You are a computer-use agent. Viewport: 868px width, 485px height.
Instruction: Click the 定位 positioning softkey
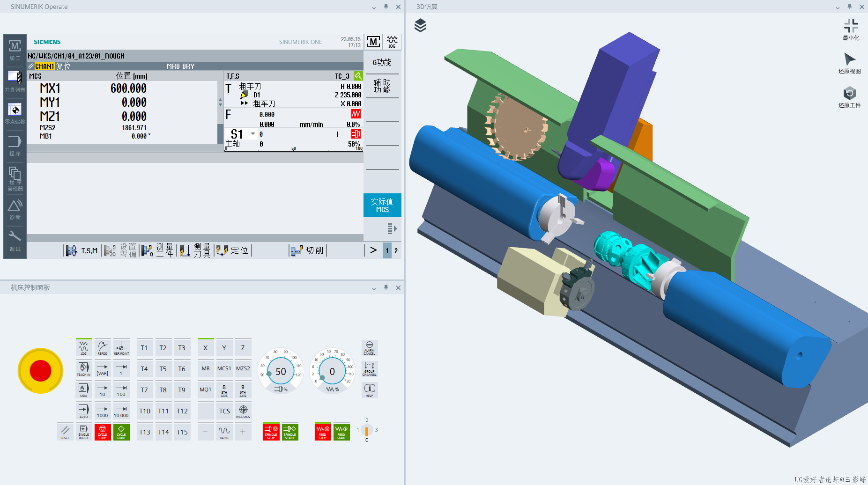tap(232, 251)
